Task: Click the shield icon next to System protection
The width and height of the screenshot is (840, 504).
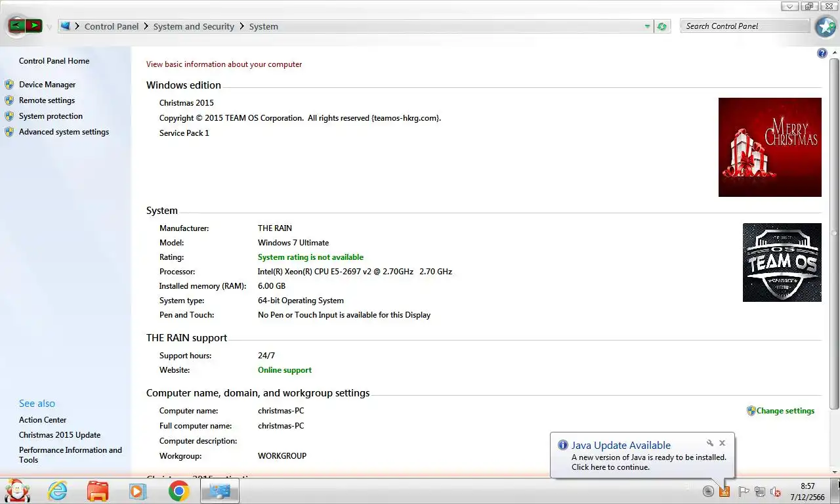Action: click(x=9, y=116)
